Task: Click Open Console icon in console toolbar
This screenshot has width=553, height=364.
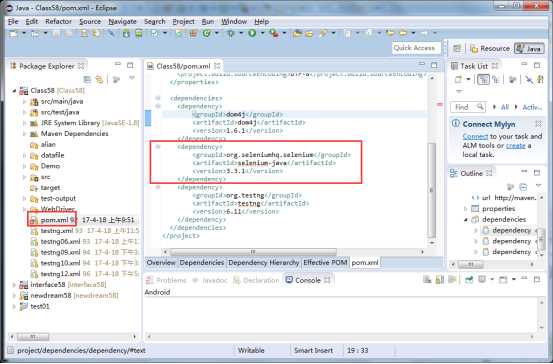Action: [x=503, y=280]
